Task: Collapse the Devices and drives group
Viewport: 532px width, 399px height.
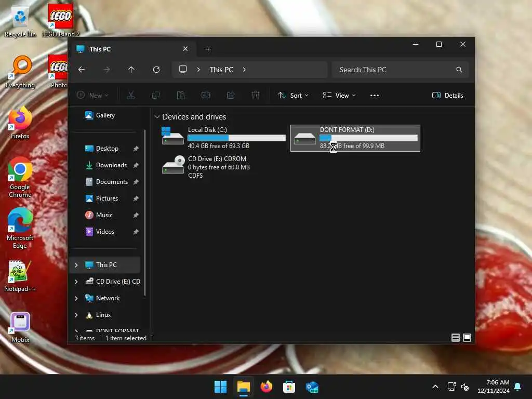Action: coord(157,117)
